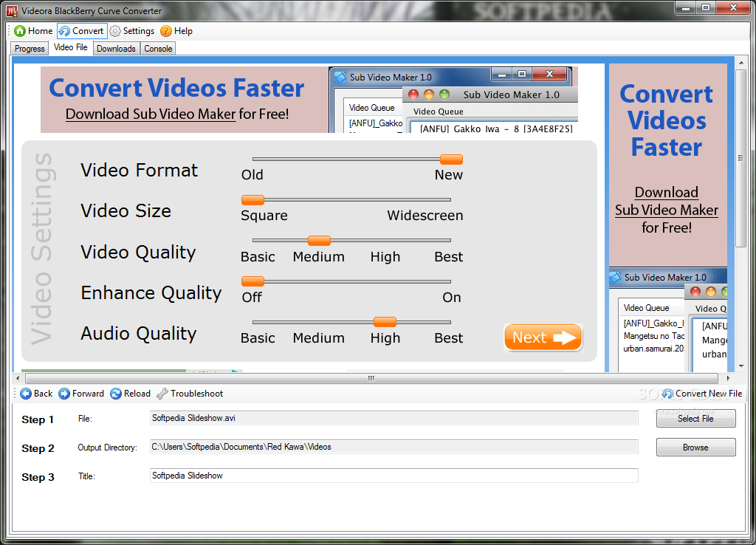
Task: Click the Home toolbar icon
Action: [x=20, y=31]
